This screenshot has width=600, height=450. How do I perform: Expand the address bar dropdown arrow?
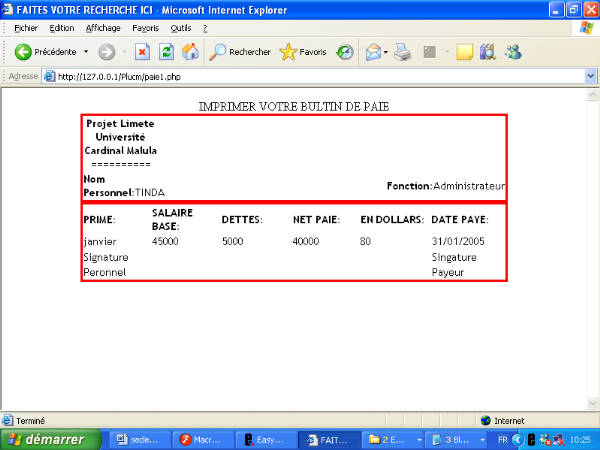(590, 76)
